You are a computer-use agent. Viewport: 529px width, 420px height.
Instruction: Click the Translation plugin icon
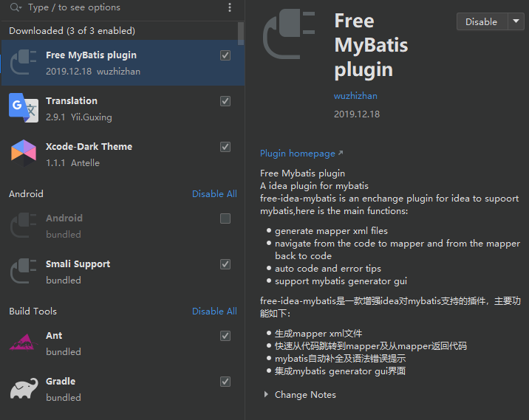coord(23,108)
